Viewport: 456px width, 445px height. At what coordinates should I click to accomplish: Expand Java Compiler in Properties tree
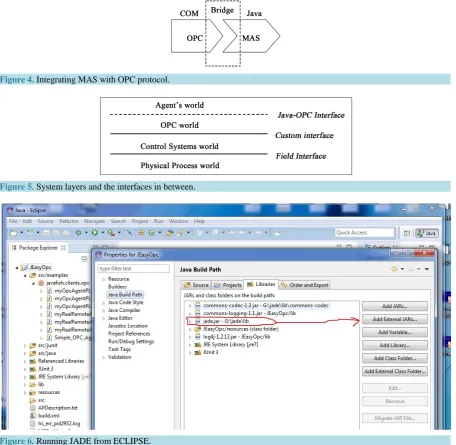click(x=104, y=310)
